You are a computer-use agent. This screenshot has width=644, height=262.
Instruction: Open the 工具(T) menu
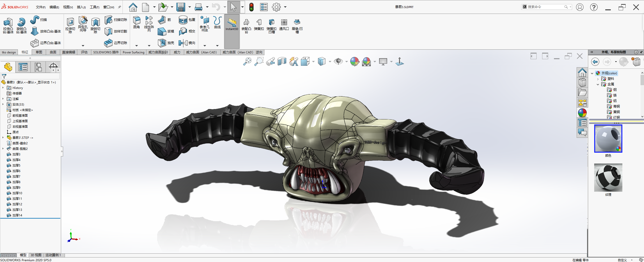pyautogui.click(x=95, y=7)
